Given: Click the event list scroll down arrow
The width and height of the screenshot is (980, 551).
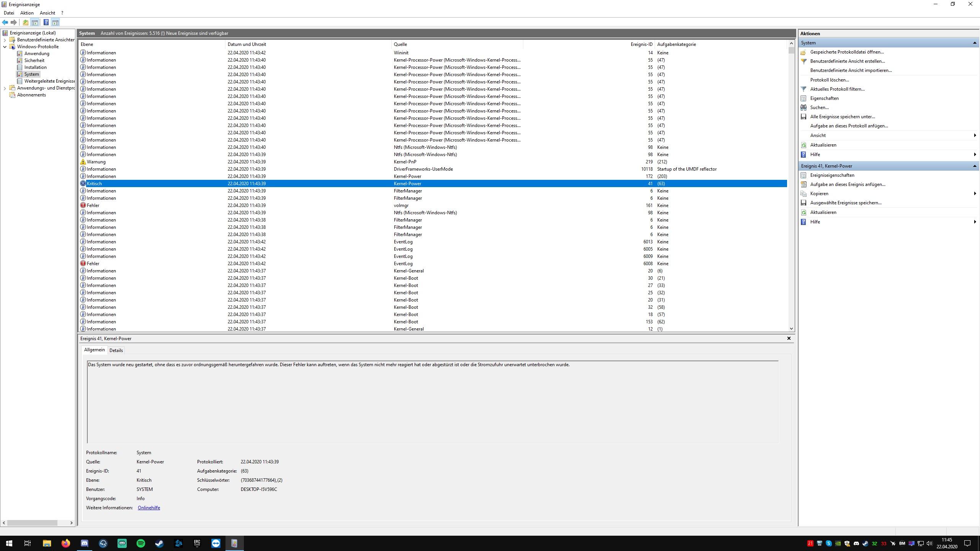Looking at the screenshot, I should click(x=791, y=329).
